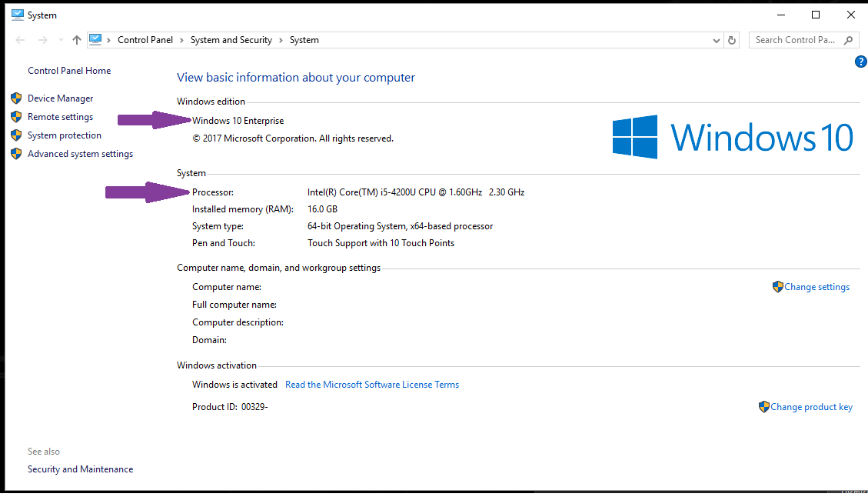Click the Windows 10 logo
The width and height of the screenshot is (868, 497).
(x=733, y=137)
